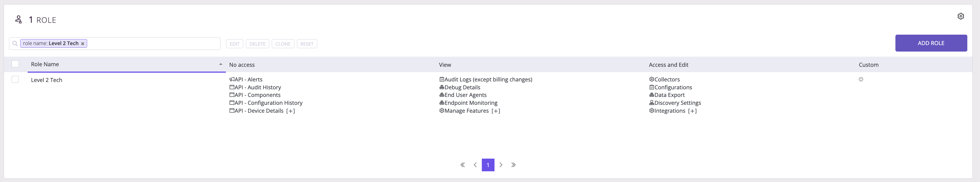Image resolution: width=980 pixels, height=182 pixels.
Task: Click the Discovery Settings text
Action: [x=678, y=103]
